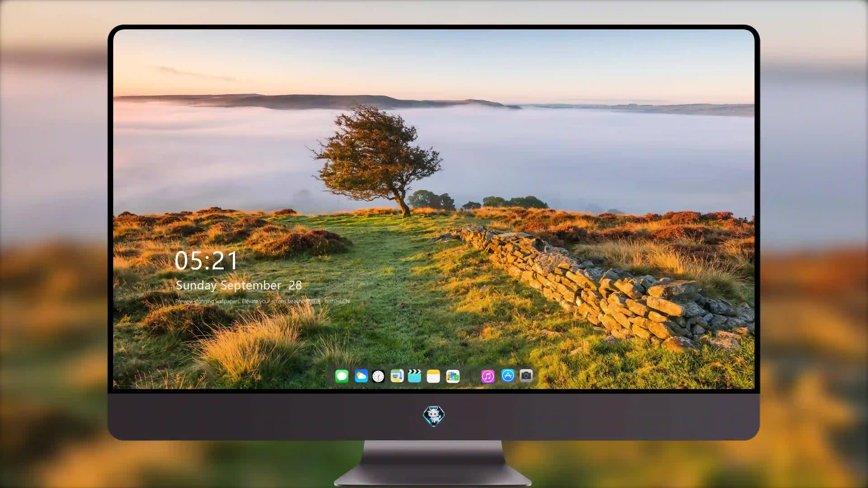Launch the pink iTunes music app

488,376
